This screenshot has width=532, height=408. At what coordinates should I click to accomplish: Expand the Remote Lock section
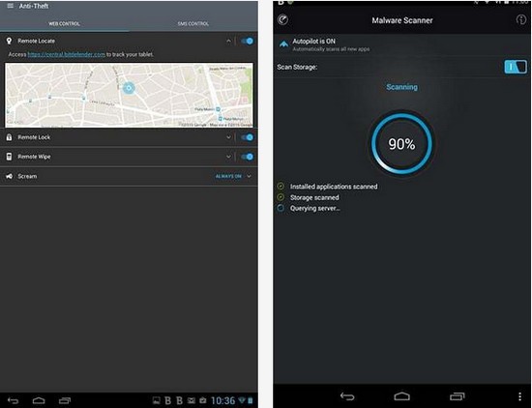[x=228, y=137]
